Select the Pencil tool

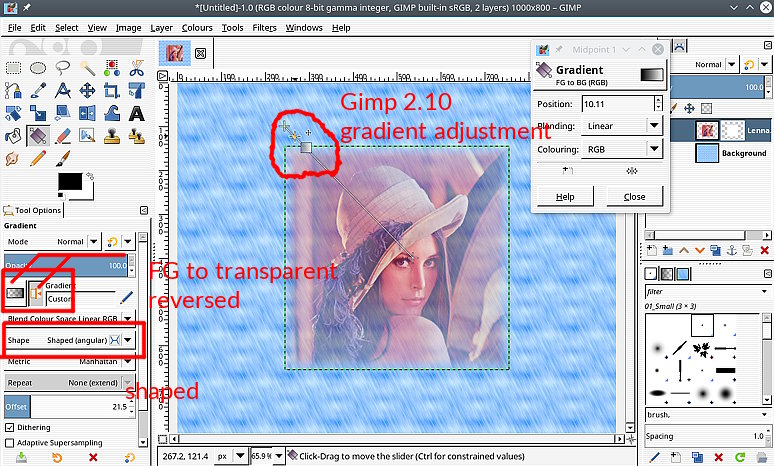[38, 158]
